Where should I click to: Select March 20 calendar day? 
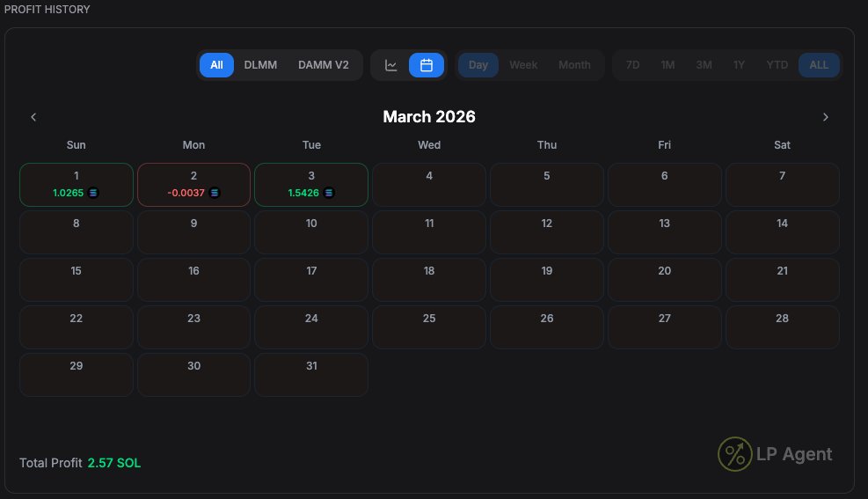[x=664, y=280]
